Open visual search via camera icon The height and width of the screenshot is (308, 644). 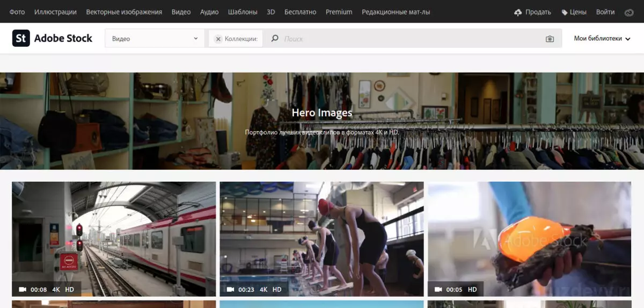pos(550,39)
